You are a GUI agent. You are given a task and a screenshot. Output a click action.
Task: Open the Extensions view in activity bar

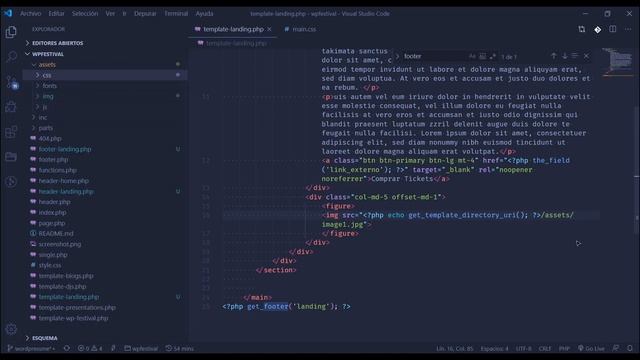pyautogui.click(x=11, y=132)
